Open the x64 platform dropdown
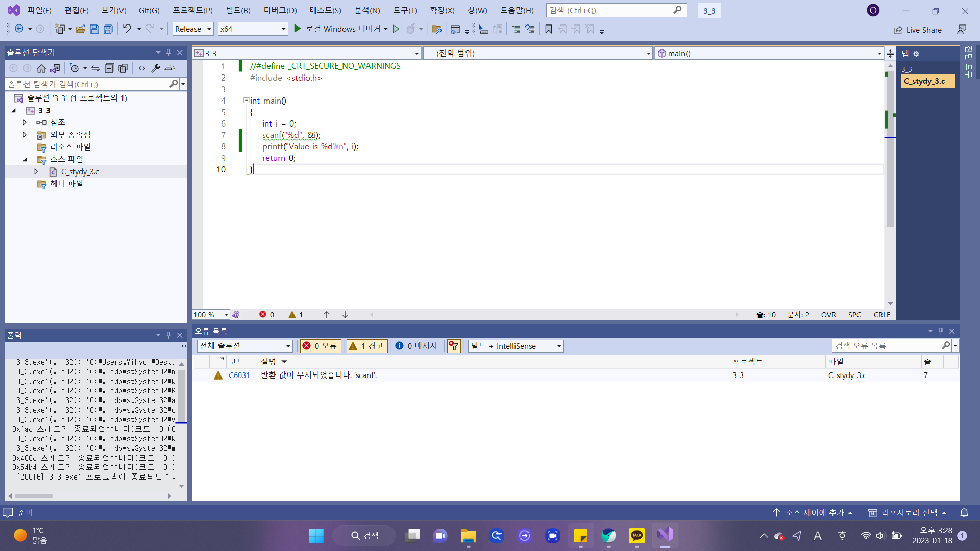 pyautogui.click(x=253, y=29)
